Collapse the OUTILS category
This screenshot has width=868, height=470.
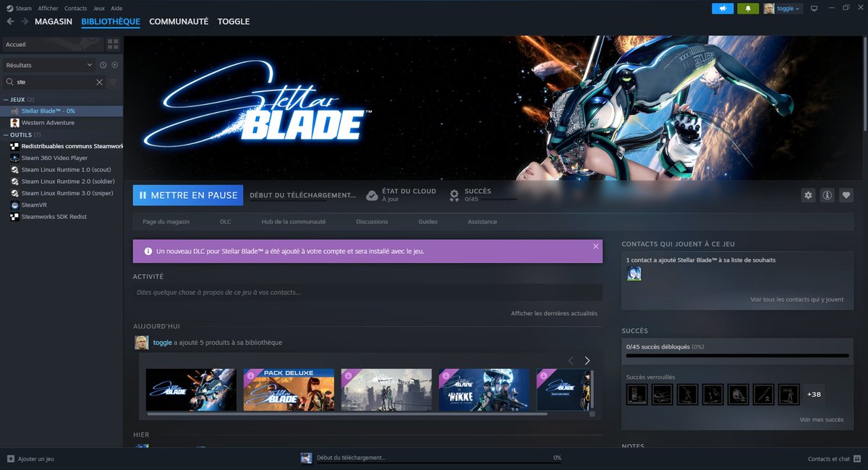pyautogui.click(x=6, y=134)
